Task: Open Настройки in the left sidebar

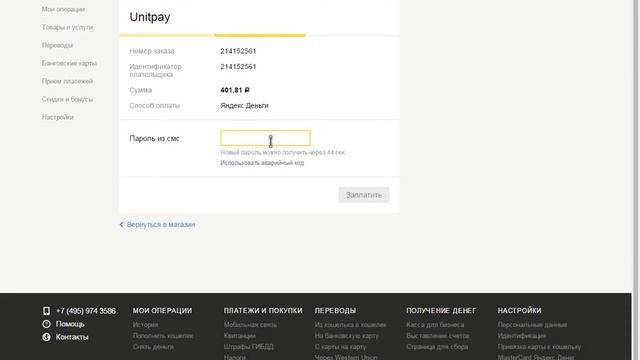Action: point(58,117)
